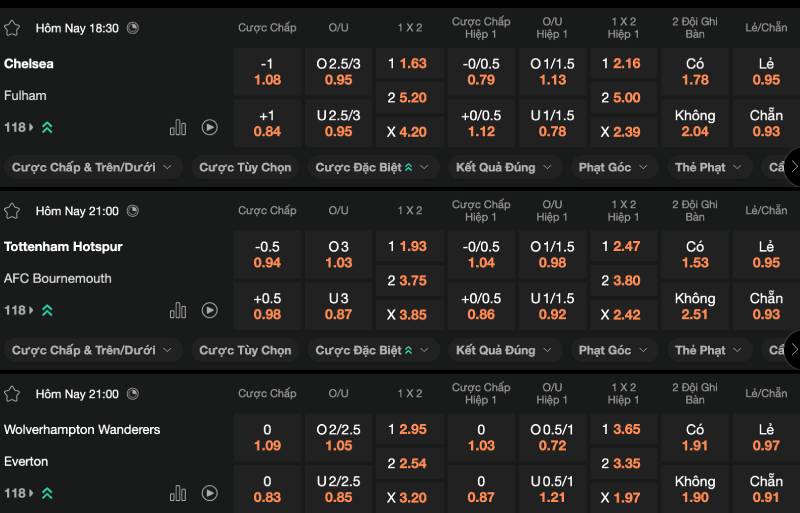This screenshot has width=800, height=513.
Task: Play live stream for Wolverhampton vs Everton
Action: (x=209, y=493)
